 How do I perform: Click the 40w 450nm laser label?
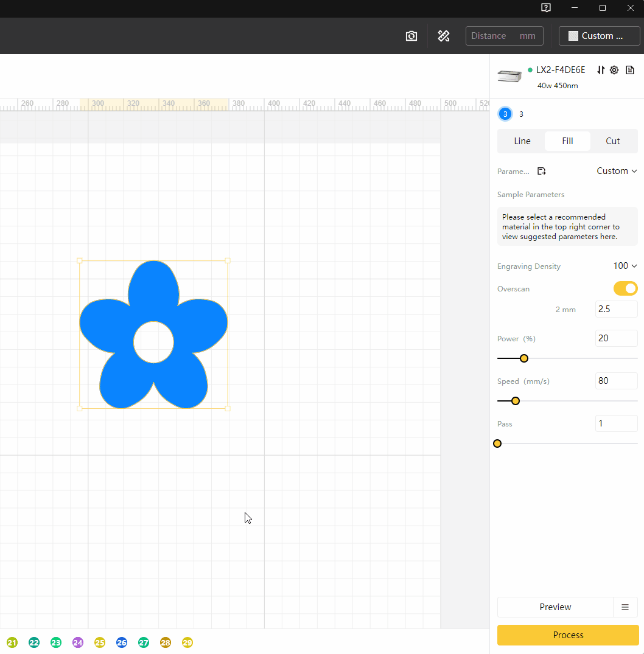pos(558,86)
